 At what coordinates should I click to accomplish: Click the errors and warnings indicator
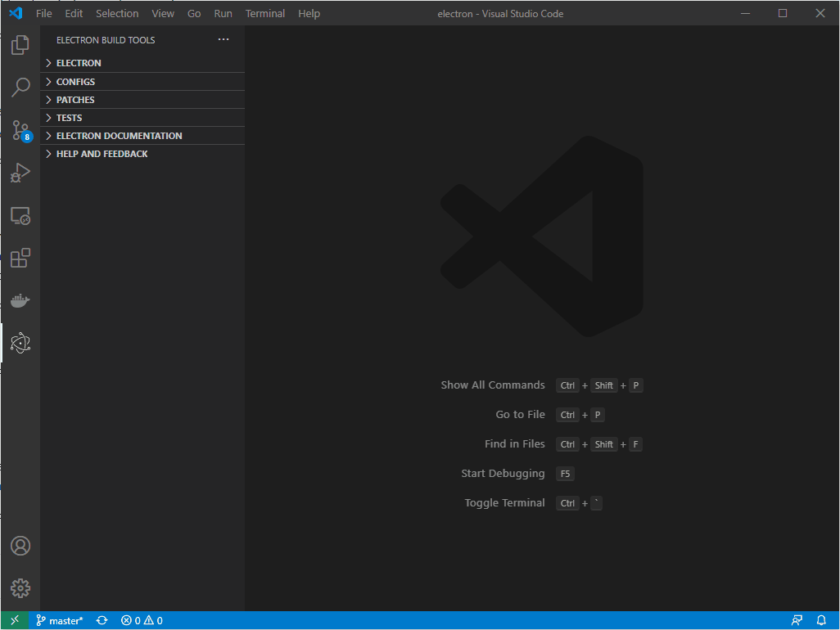(142, 620)
